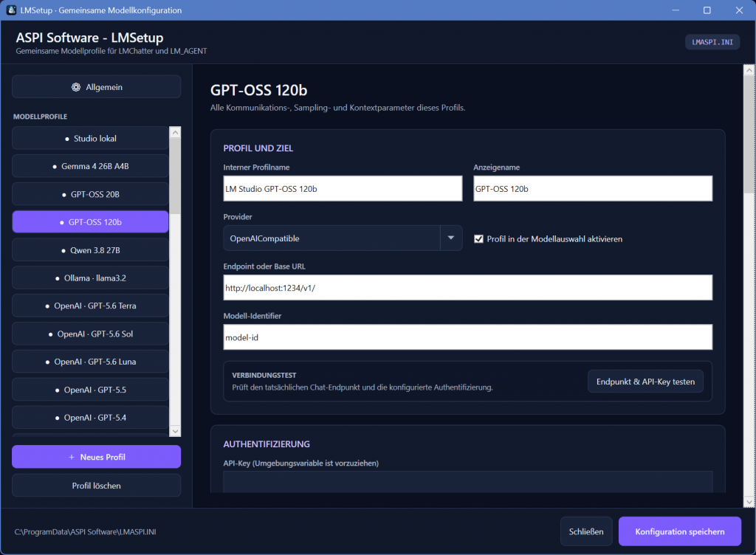Focus the Modell-Identifier field
The image size is (756, 555).
coord(467,337)
